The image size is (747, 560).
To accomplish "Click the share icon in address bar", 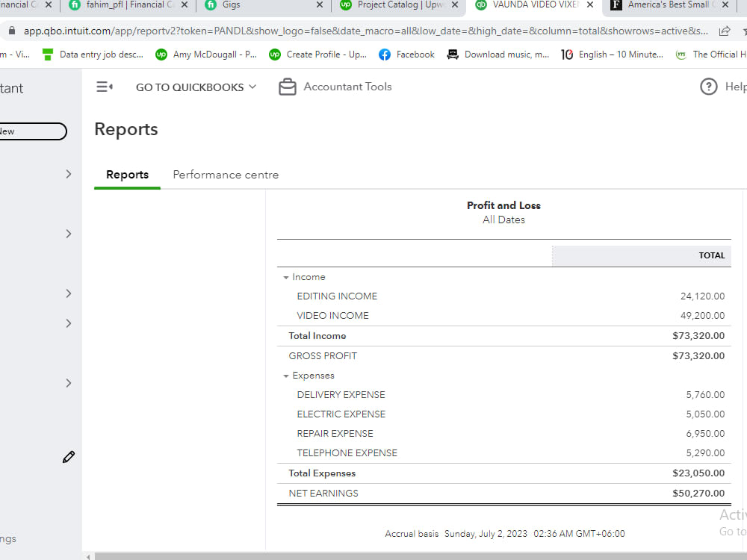I will pos(725,31).
